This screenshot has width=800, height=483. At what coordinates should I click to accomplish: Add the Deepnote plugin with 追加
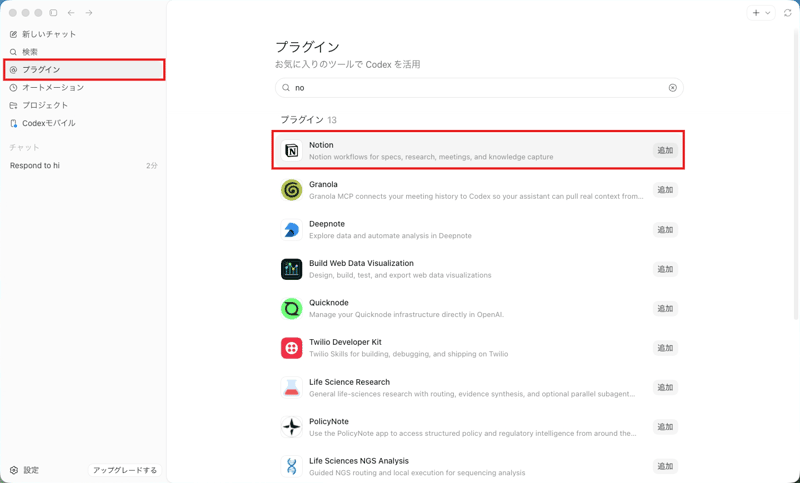click(665, 230)
